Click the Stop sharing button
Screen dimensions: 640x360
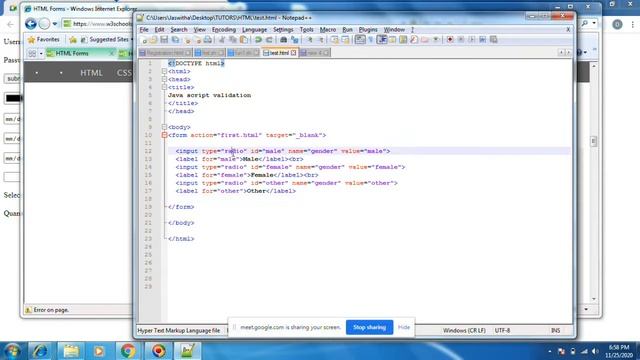(369, 327)
